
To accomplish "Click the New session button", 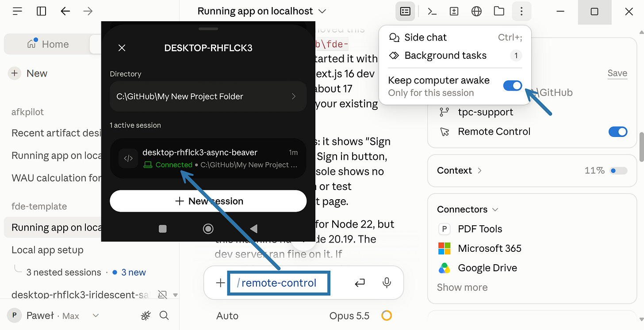I will 208,201.
